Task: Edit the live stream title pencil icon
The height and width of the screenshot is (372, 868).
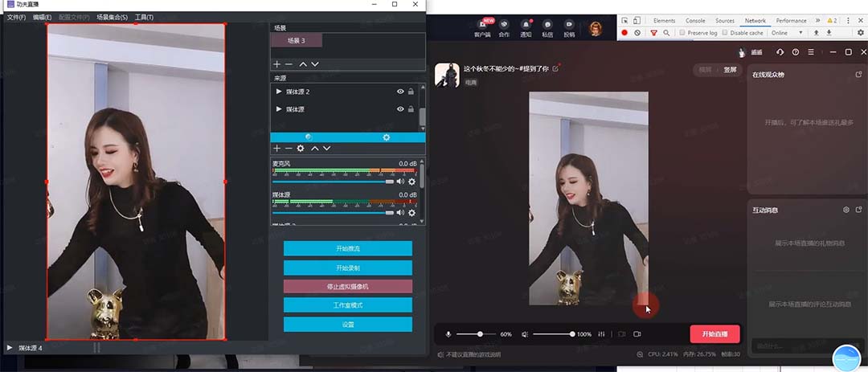Action: (x=555, y=69)
